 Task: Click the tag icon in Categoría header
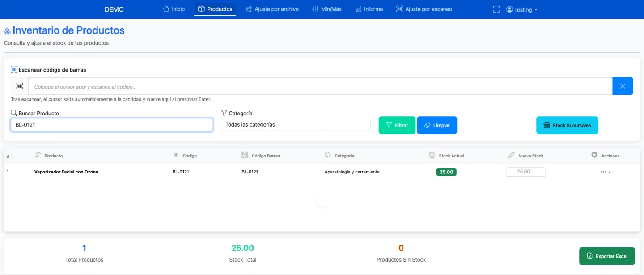click(328, 155)
